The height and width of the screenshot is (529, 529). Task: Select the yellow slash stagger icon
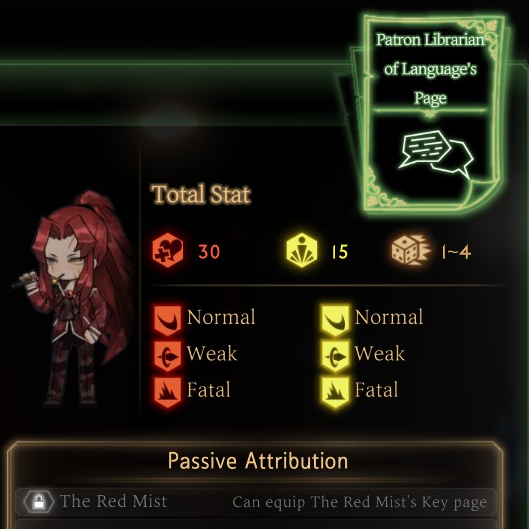pos(335,321)
